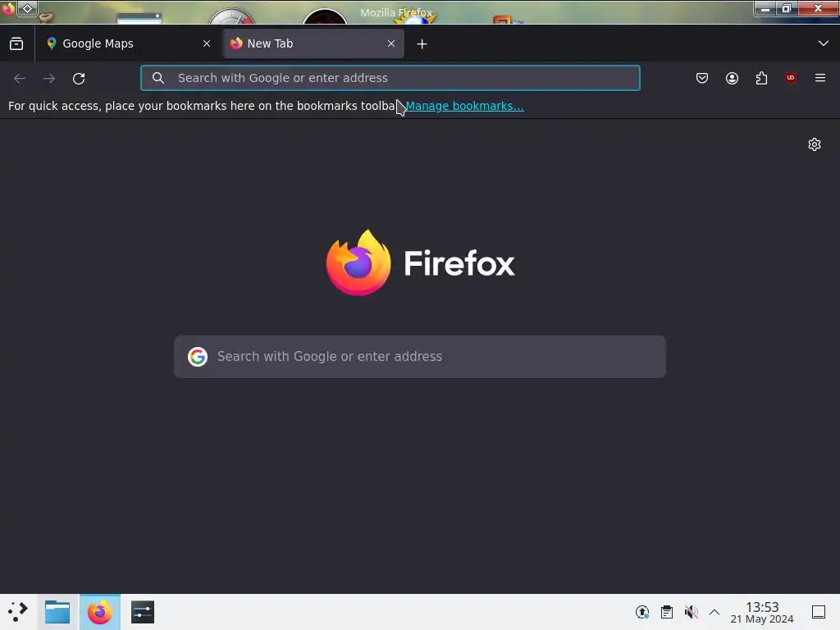The width and height of the screenshot is (840, 630).
Task: Open the Firefox account menu
Action: pos(732,78)
